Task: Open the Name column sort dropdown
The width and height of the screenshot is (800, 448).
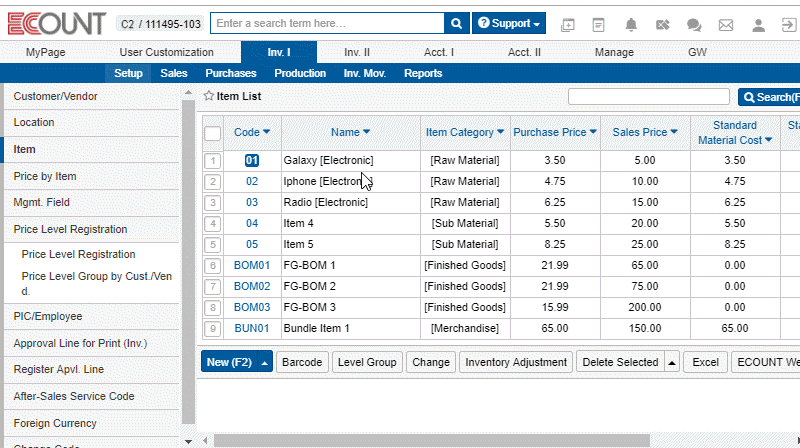Action: tap(366, 132)
